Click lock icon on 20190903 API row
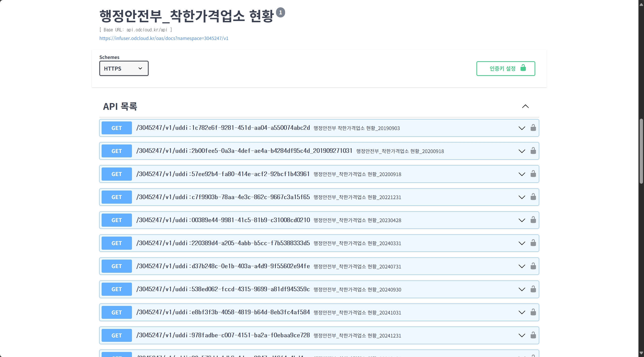 pyautogui.click(x=533, y=128)
